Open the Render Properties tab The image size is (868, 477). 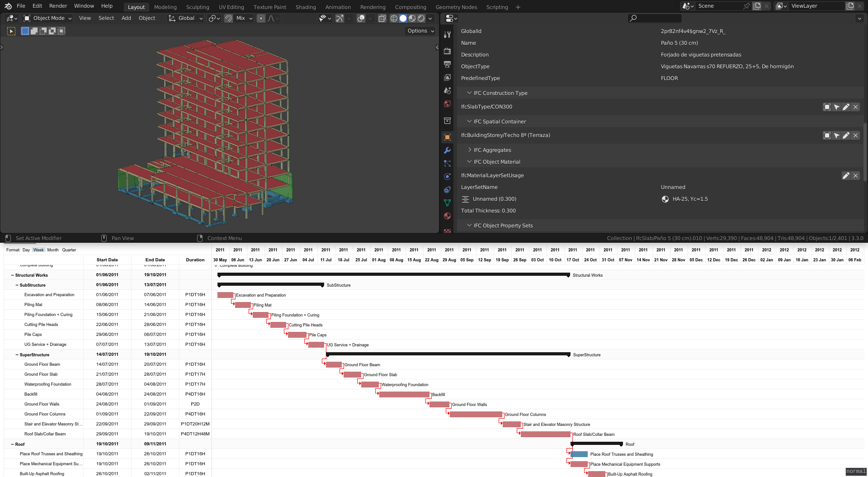pos(447,51)
